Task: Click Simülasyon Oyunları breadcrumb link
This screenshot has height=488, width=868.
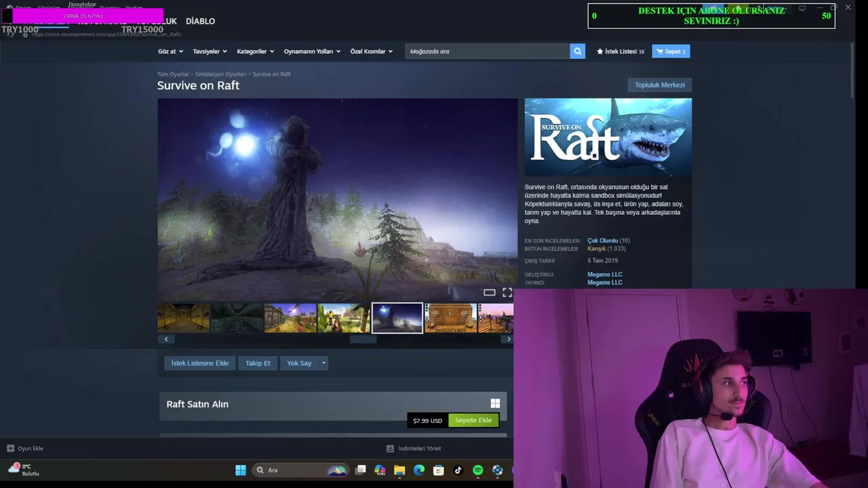Action: [220, 74]
